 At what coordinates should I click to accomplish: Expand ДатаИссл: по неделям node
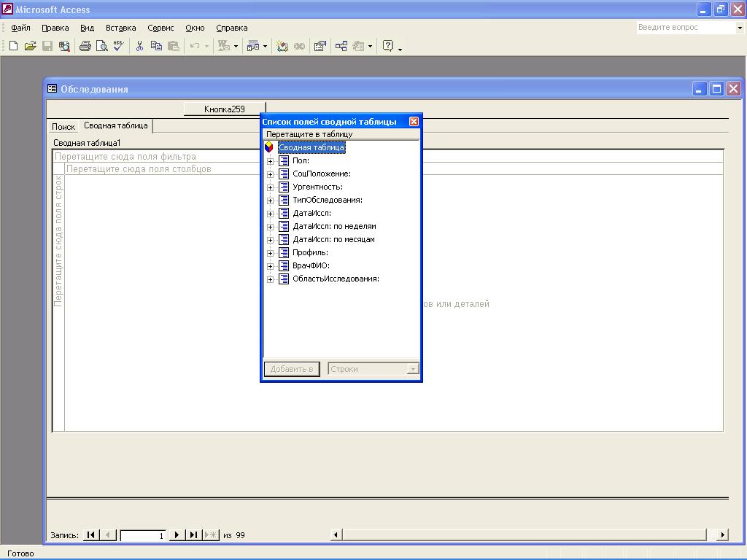coord(270,227)
